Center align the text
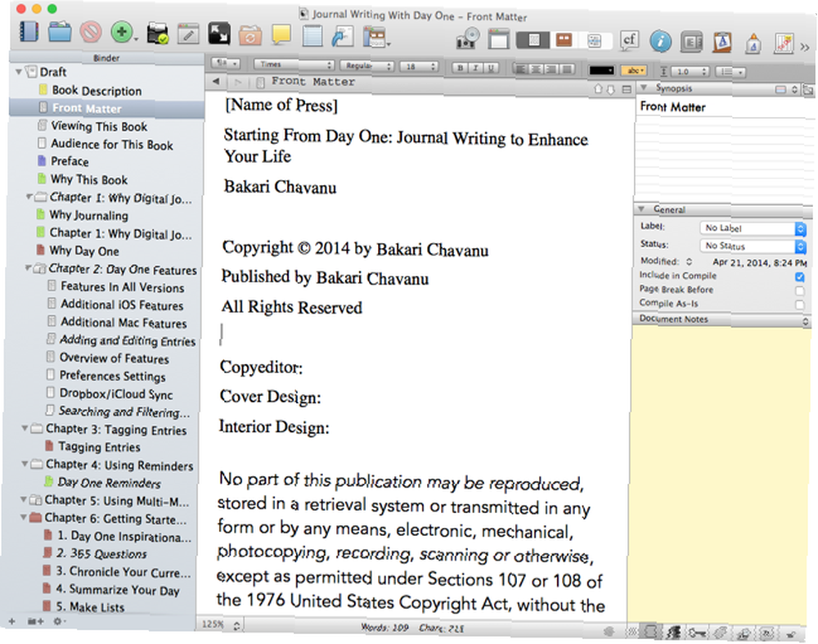The width and height of the screenshot is (818, 644). click(x=536, y=69)
